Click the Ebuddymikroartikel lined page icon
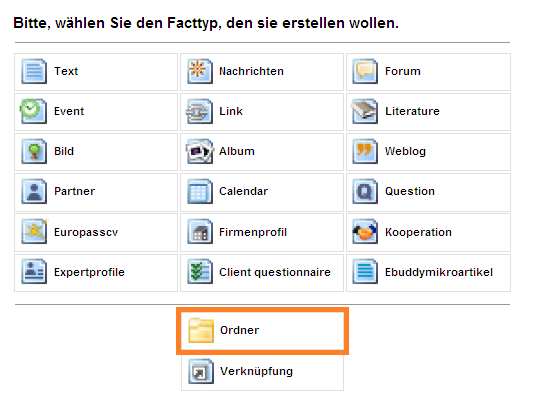 [x=365, y=271]
